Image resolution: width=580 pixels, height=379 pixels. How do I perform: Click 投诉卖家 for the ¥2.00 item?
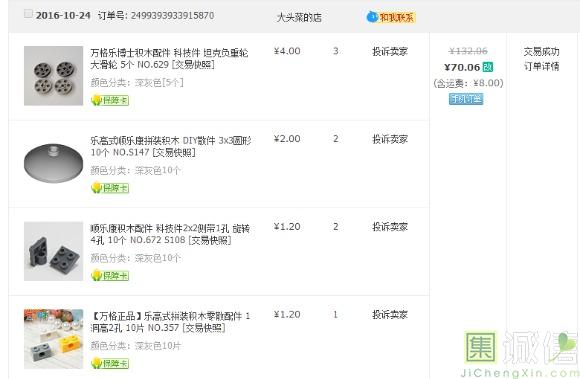tap(390, 139)
